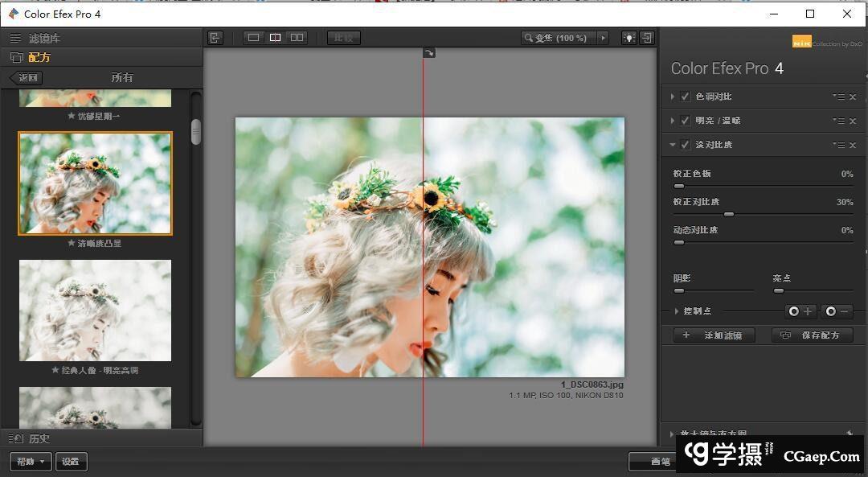The width and height of the screenshot is (868, 477).
Task: Click the 校正对比度 slider handle
Action: pos(729,215)
